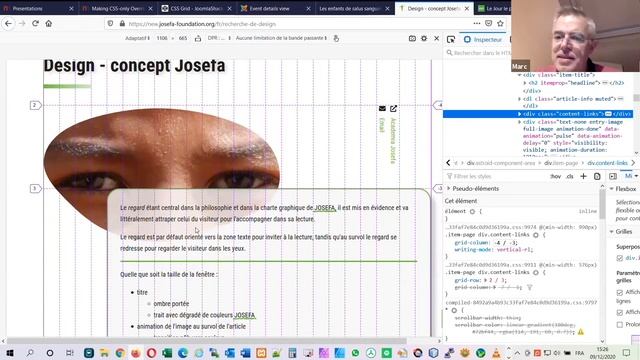Expand the content-links div node
The height and width of the screenshot is (360, 640).
pos(520,114)
